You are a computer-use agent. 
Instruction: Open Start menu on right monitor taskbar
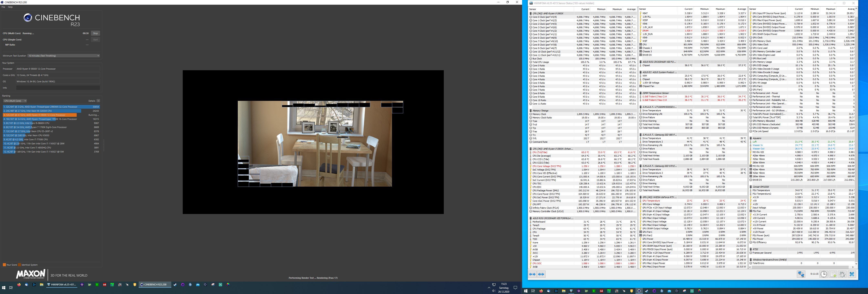pos(526,291)
